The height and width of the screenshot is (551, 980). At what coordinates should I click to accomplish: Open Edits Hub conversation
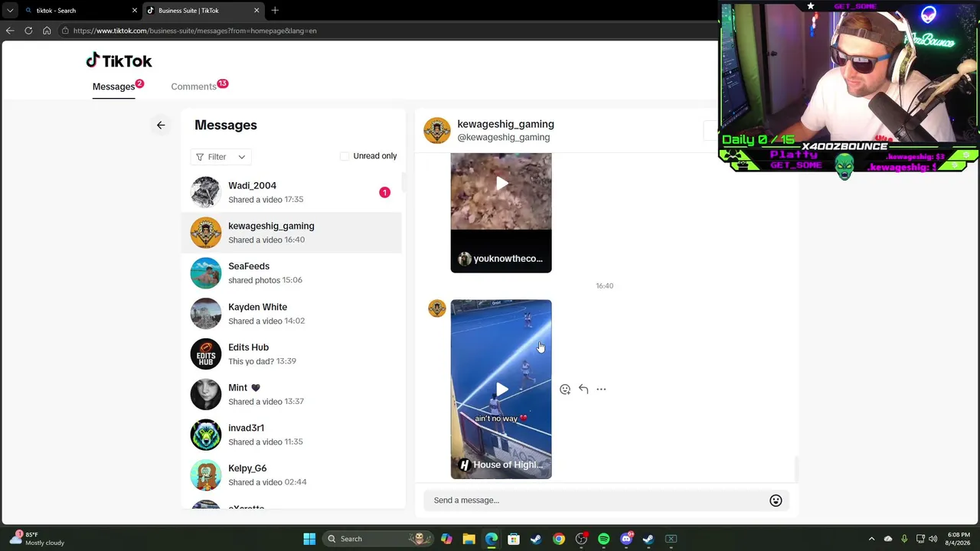tap(292, 354)
